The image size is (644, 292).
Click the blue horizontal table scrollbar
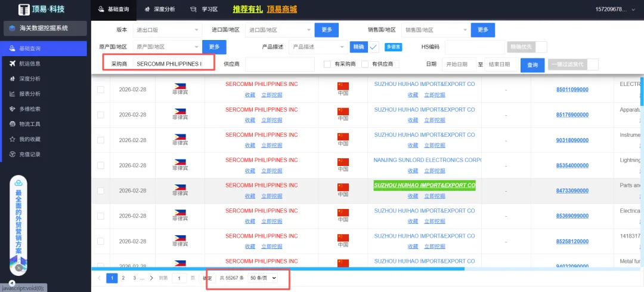278,269
